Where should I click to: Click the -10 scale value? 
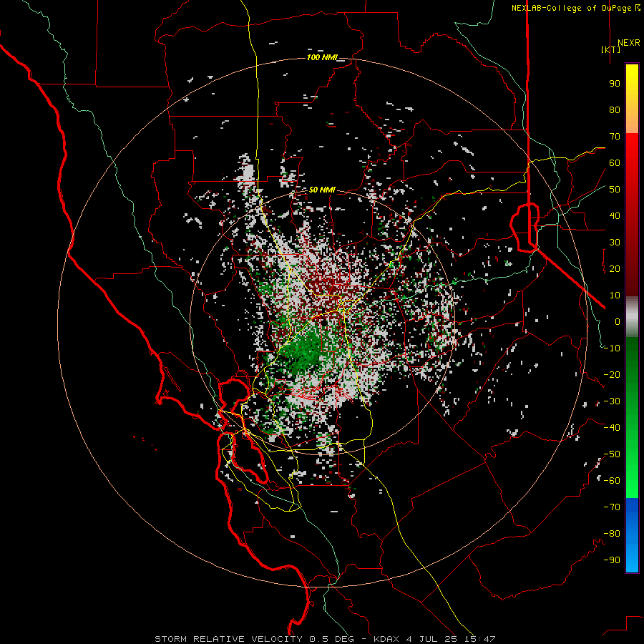click(612, 348)
